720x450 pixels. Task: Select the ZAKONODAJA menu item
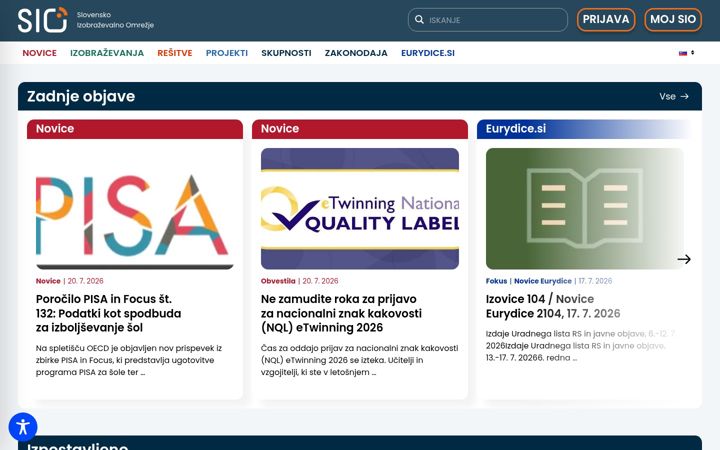[x=356, y=53]
